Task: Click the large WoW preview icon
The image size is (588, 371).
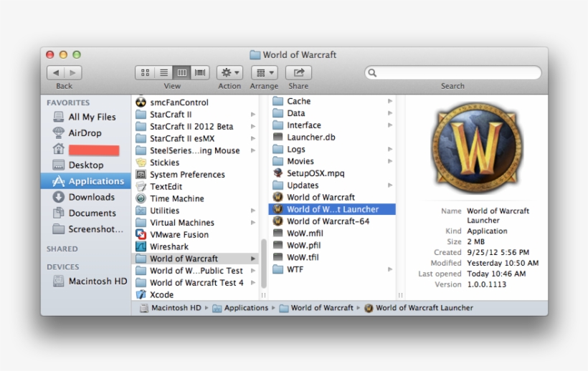Action: click(477, 149)
